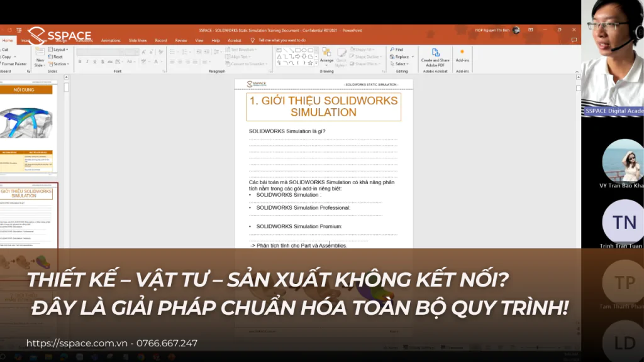The height and width of the screenshot is (362, 644).
Task: Open the Section dropdown
Action: click(58, 64)
